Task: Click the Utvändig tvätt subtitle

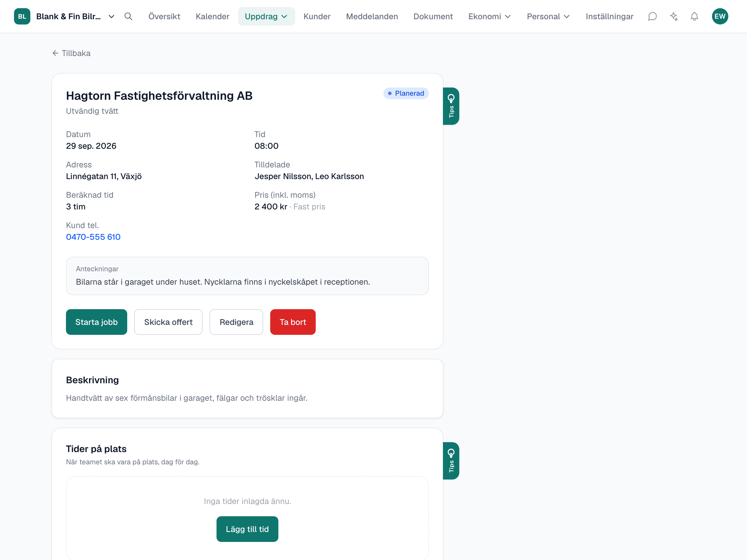Action: pos(92,111)
